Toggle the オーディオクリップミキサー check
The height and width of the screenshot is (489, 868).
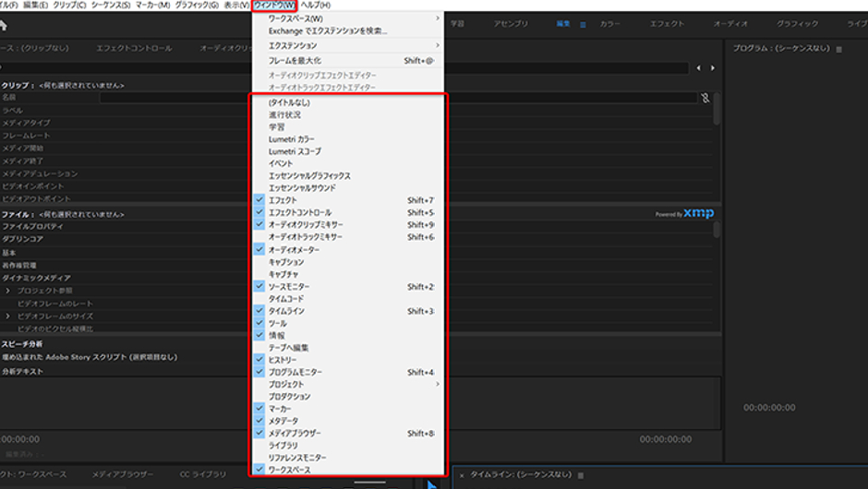tap(259, 224)
